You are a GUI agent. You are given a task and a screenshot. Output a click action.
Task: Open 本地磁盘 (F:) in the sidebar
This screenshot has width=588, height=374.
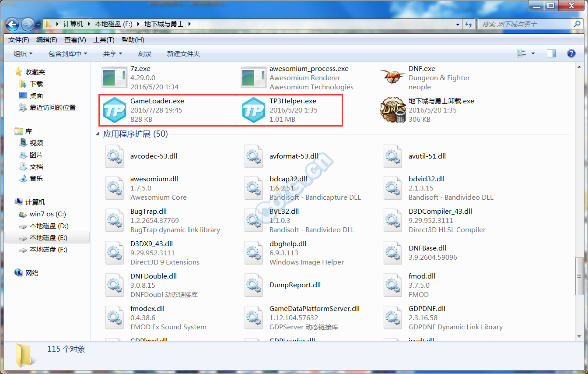[x=43, y=250]
